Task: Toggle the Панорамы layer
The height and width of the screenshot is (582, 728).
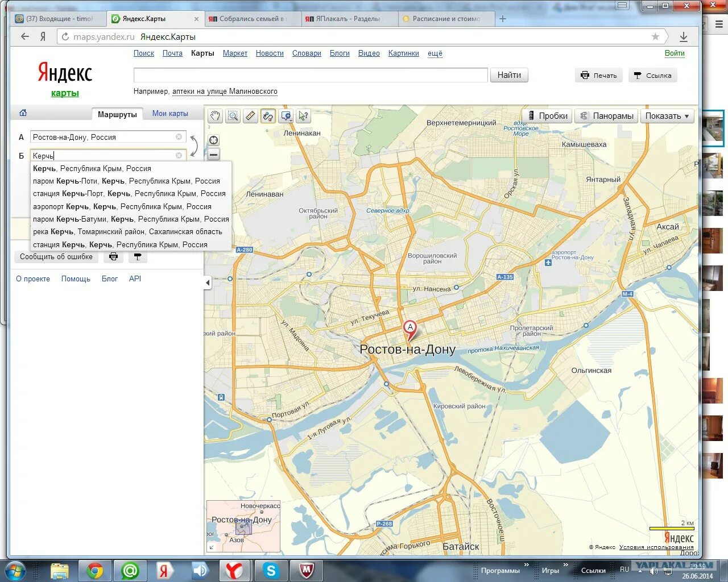Action: 606,116
